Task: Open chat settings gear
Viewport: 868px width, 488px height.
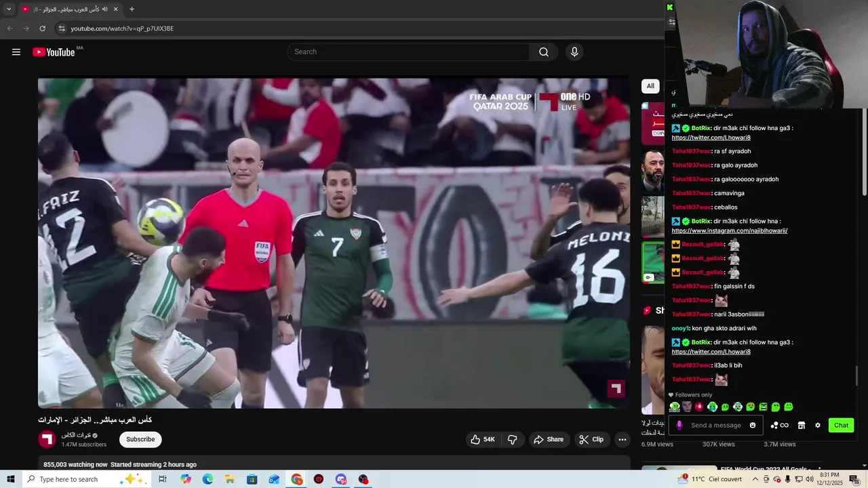Action: (818, 425)
